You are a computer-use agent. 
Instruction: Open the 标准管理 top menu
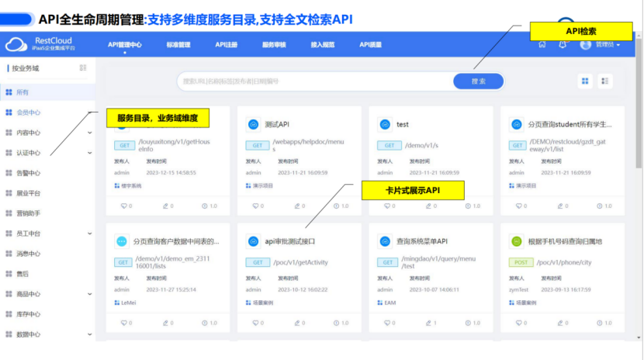178,45
